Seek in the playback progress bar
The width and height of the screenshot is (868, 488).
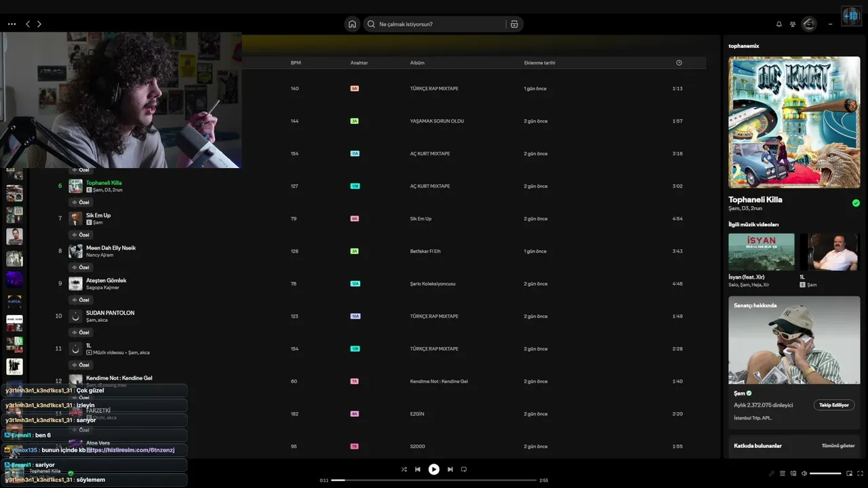point(434,480)
